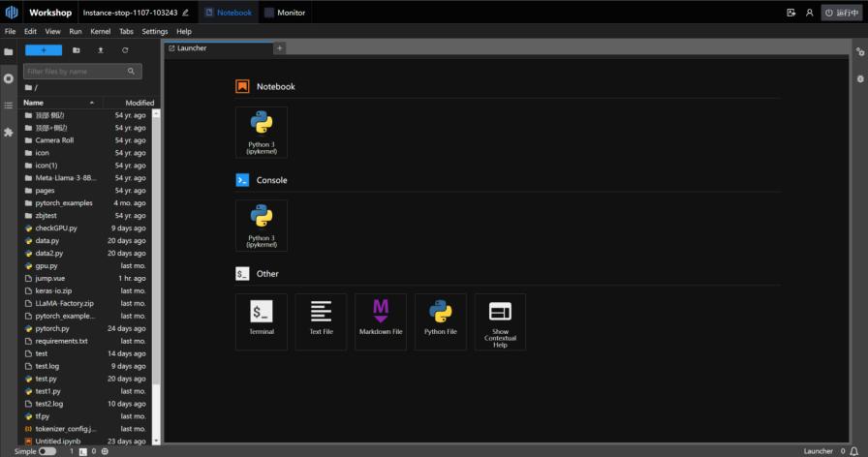The height and width of the screenshot is (457, 868).
Task: Create a new Text File
Action: 321,321
